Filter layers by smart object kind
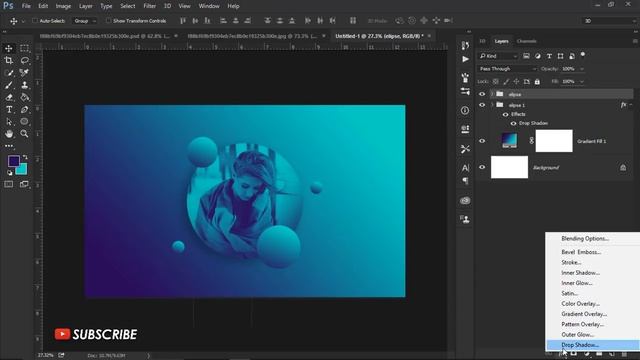640x360 pixels. [x=572, y=56]
